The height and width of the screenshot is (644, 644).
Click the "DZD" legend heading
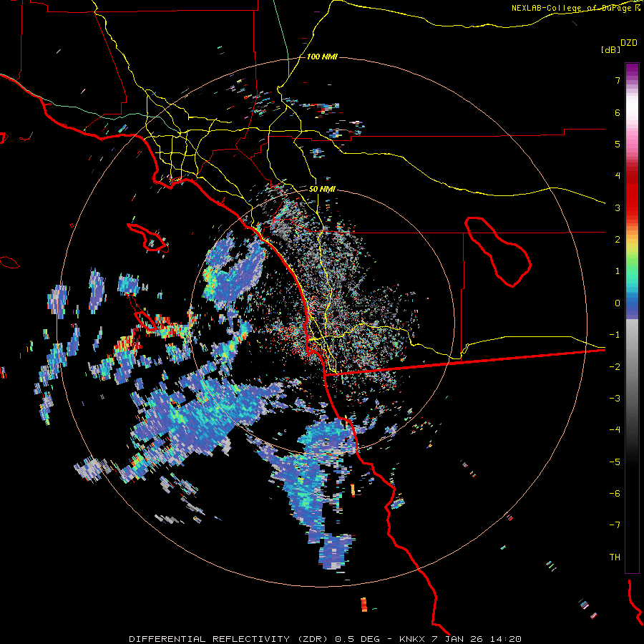coord(629,43)
